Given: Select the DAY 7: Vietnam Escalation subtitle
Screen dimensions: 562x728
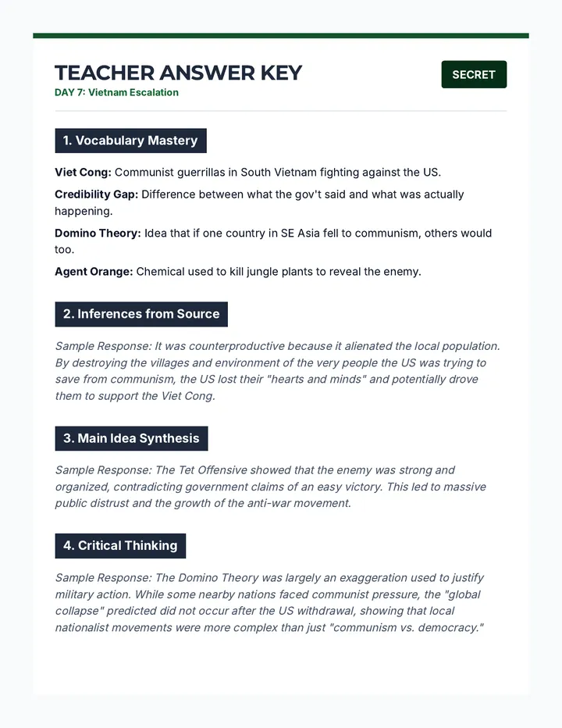Looking at the screenshot, I should [116, 92].
